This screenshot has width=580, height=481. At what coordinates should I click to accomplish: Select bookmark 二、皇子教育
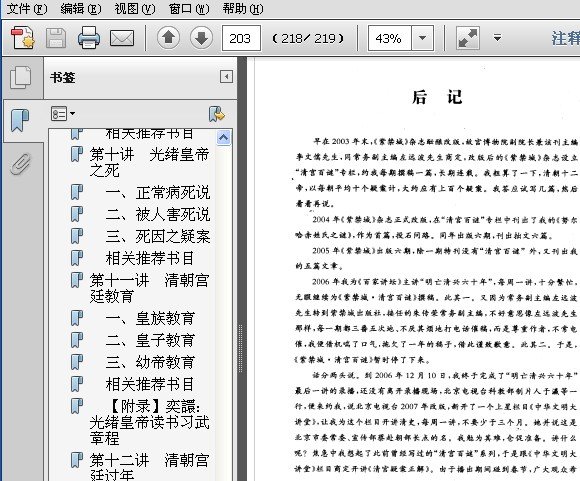click(x=150, y=340)
